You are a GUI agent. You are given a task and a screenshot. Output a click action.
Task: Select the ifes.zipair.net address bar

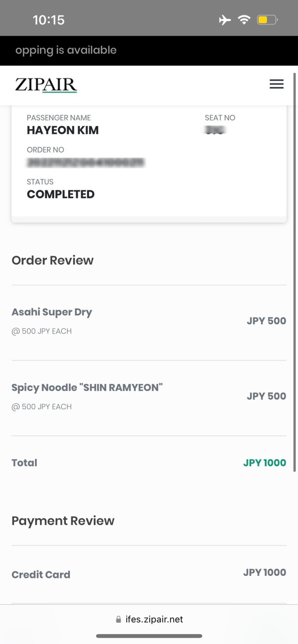coord(149,619)
